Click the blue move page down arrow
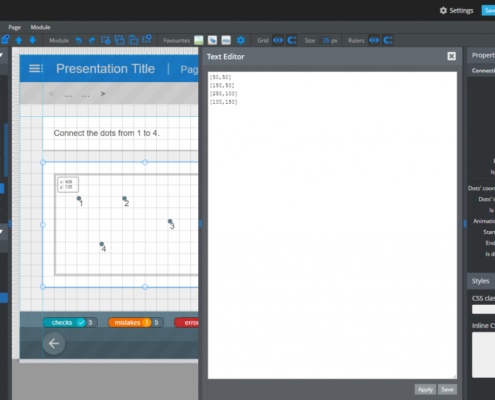This screenshot has width=495, height=400. [32, 40]
